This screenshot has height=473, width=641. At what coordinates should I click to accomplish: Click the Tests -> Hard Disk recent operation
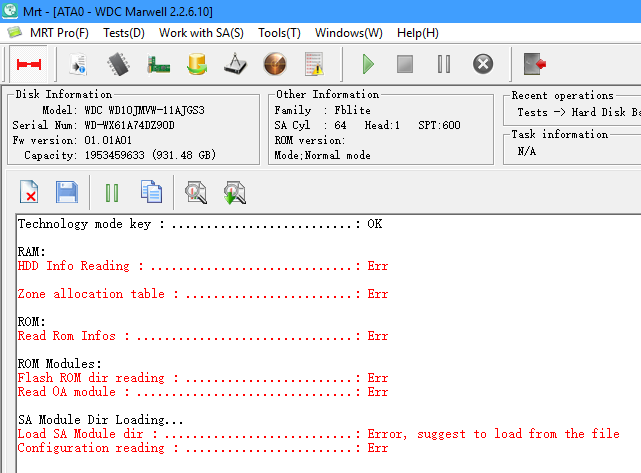click(x=578, y=112)
